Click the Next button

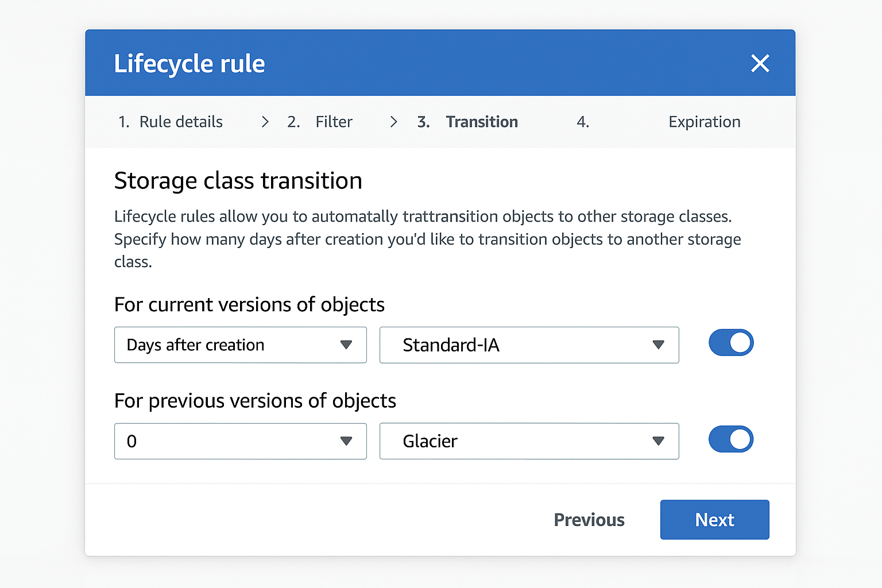tap(714, 520)
